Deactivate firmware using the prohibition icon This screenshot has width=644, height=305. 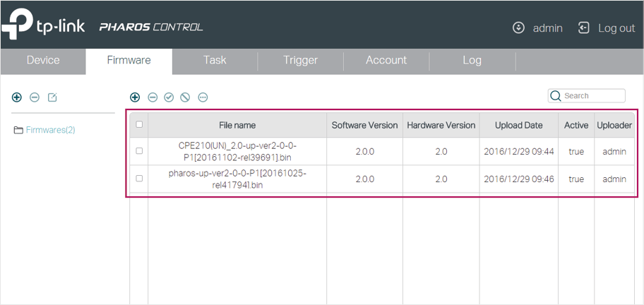pyautogui.click(x=185, y=97)
